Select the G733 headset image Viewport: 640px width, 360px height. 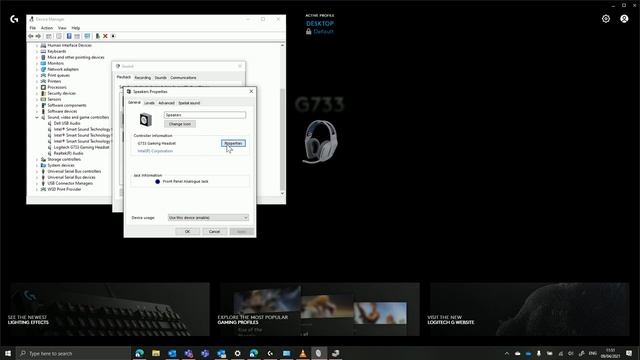coord(321,141)
